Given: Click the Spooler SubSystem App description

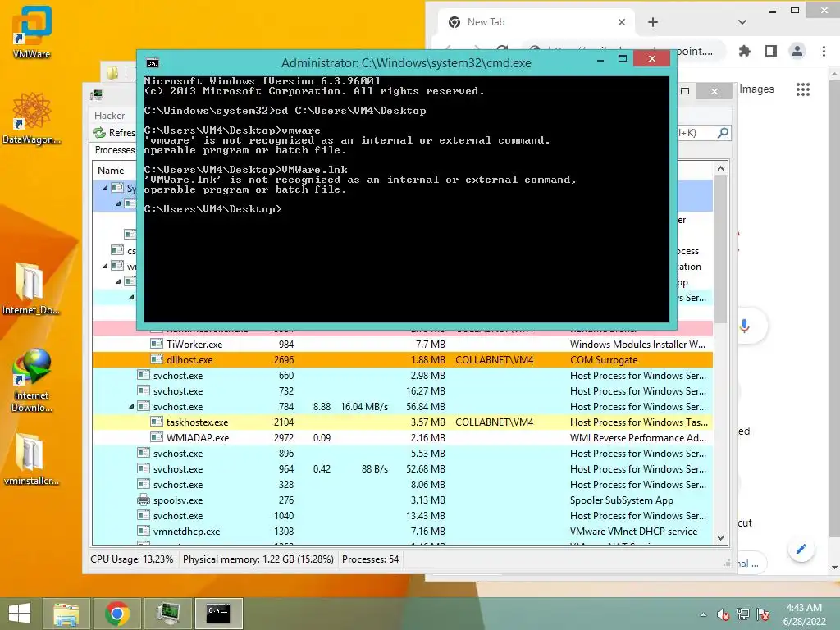Looking at the screenshot, I should point(622,500).
